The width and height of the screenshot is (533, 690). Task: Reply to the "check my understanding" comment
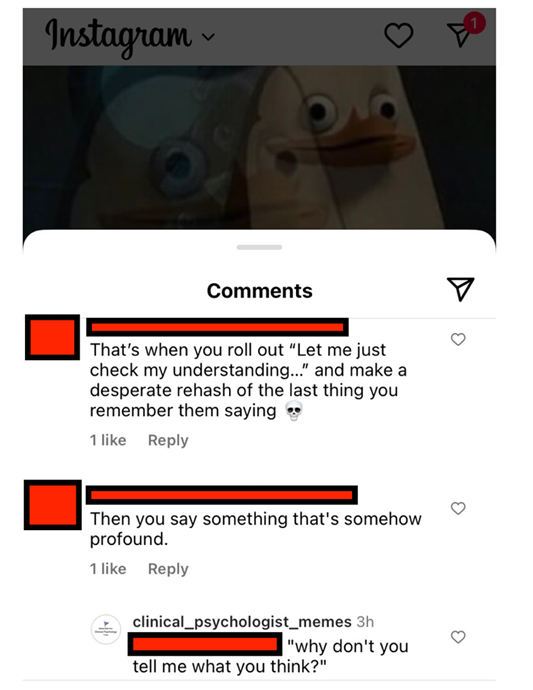coord(168,440)
